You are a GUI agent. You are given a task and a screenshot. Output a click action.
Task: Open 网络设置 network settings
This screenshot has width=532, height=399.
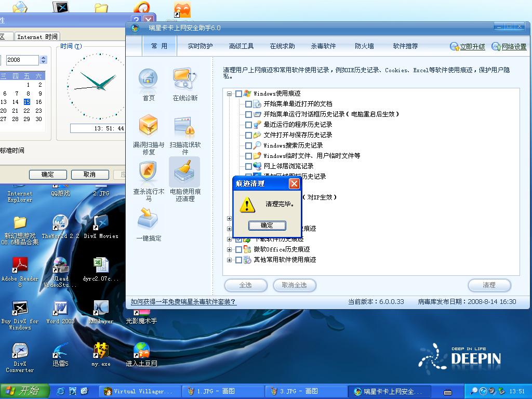[509, 46]
